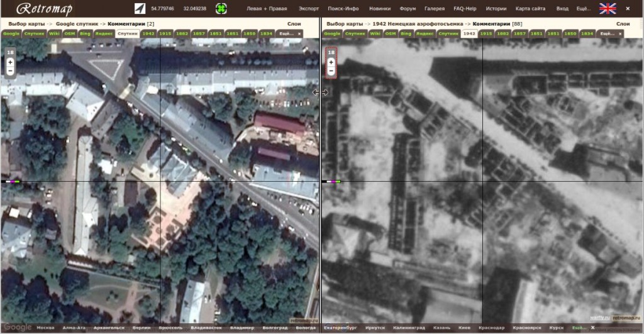Screen dimensions: 644x334
Task: Close the right map tab strip
Action: click(x=619, y=34)
